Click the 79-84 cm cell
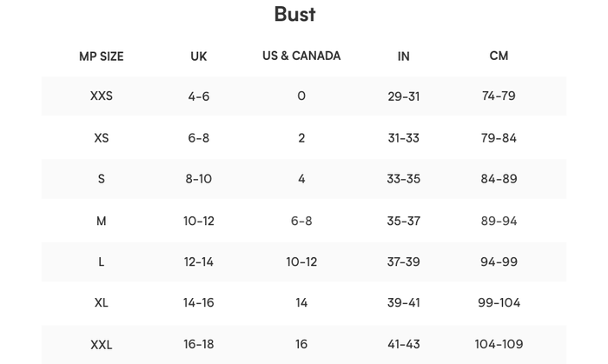The height and width of the screenshot is (364, 608). tap(499, 138)
